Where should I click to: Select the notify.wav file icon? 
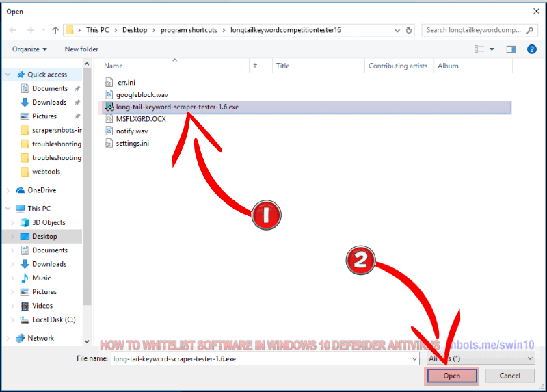(x=109, y=131)
